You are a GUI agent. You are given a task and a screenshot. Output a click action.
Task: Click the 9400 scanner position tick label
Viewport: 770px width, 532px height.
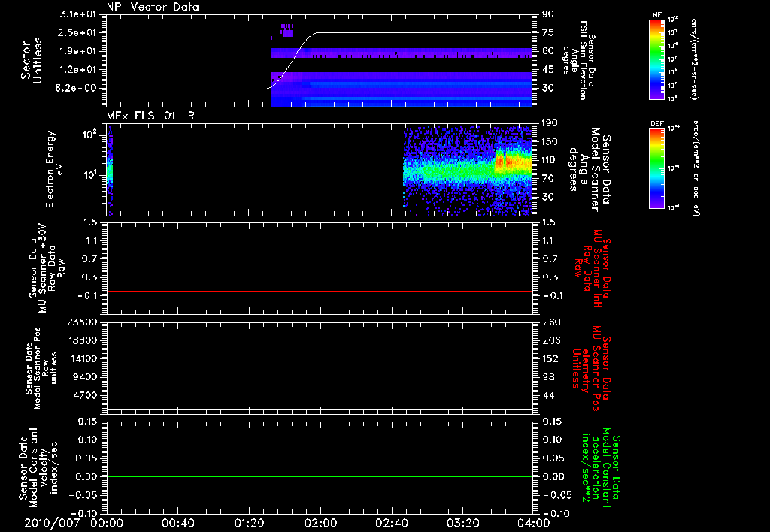pyautogui.click(x=84, y=377)
